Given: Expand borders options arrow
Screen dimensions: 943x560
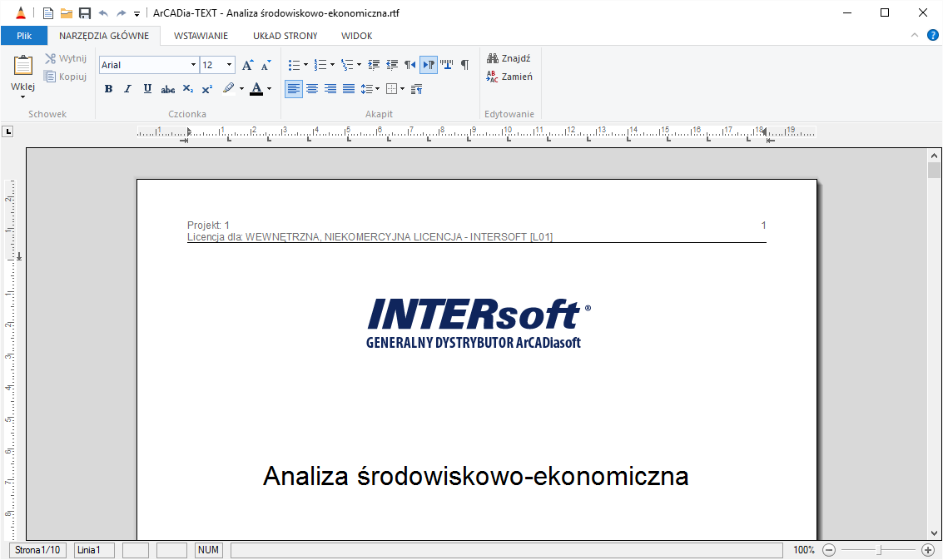Looking at the screenshot, I should (402, 89).
